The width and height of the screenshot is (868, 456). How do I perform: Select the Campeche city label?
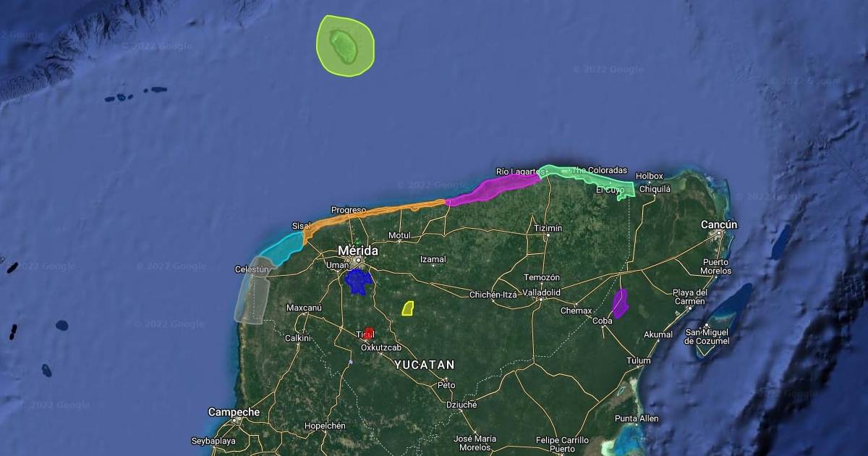[x=234, y=412]
